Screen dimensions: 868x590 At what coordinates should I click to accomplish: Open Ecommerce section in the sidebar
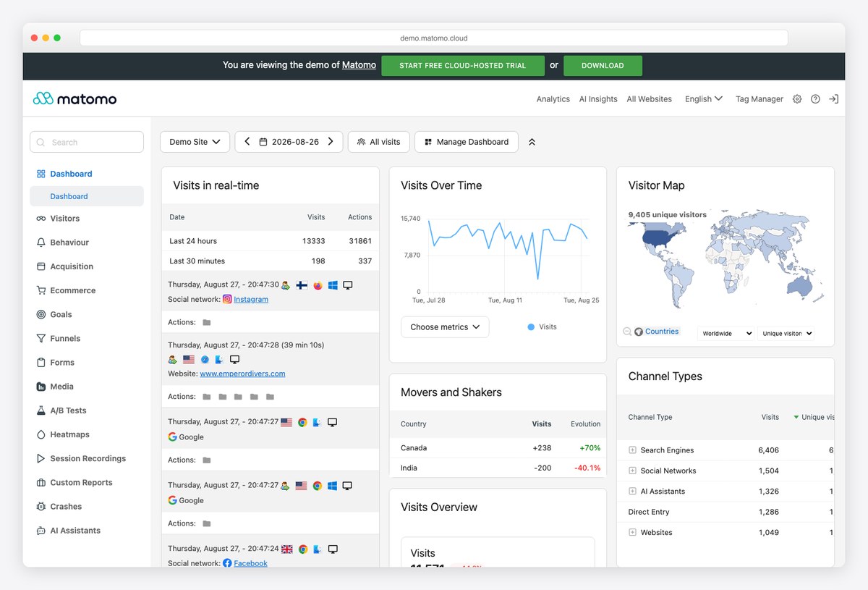[x=87, y=290]
